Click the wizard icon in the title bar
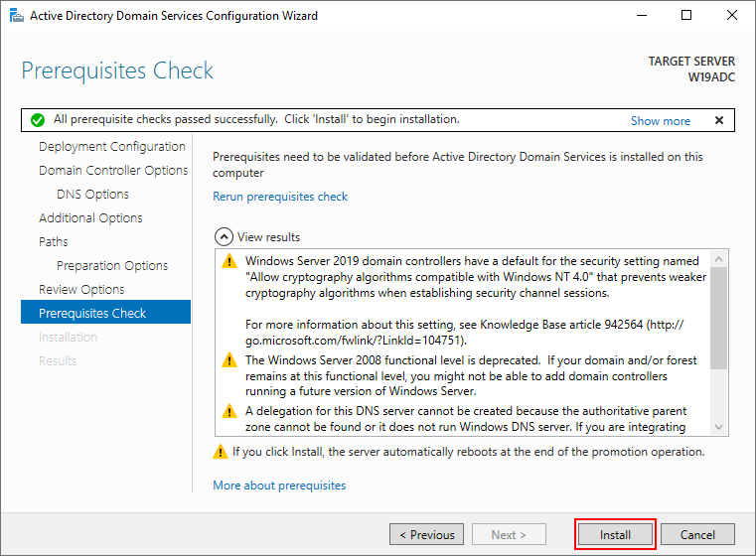 point(17,16)
